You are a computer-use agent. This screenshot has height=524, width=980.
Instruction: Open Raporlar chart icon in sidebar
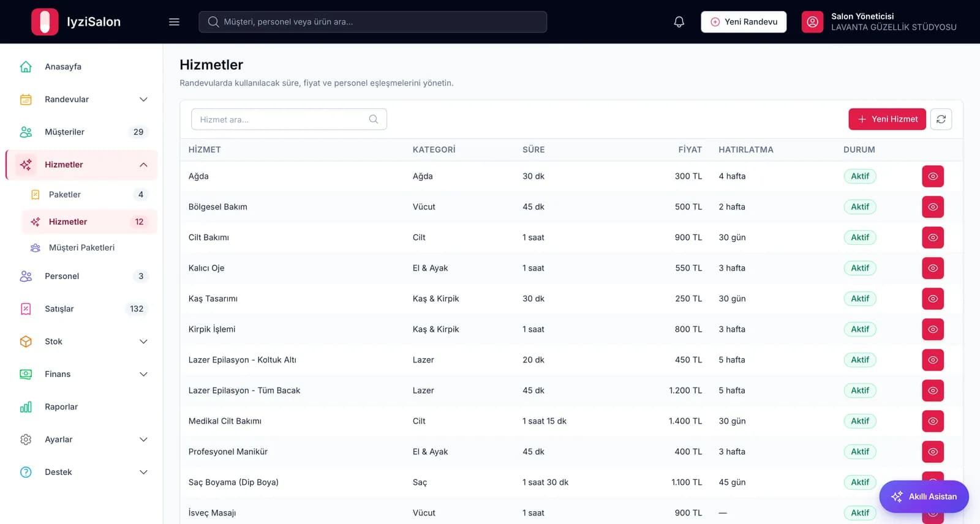click(x=26, y=407)
